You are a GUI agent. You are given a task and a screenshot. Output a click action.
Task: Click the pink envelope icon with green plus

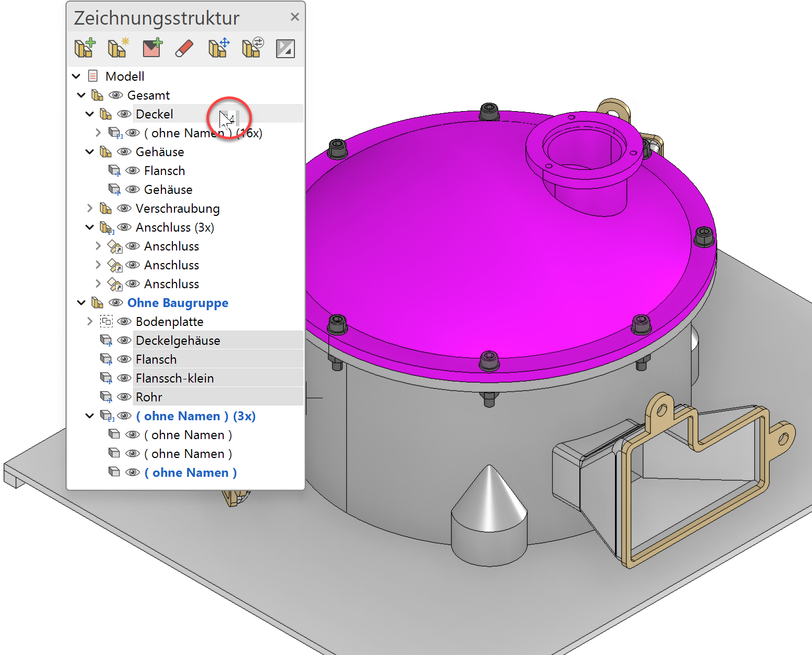152,48
